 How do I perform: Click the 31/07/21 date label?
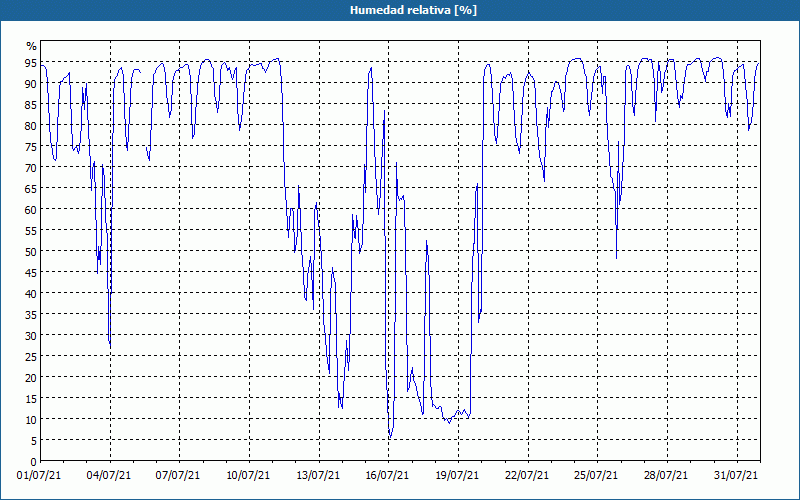point(736,475)
